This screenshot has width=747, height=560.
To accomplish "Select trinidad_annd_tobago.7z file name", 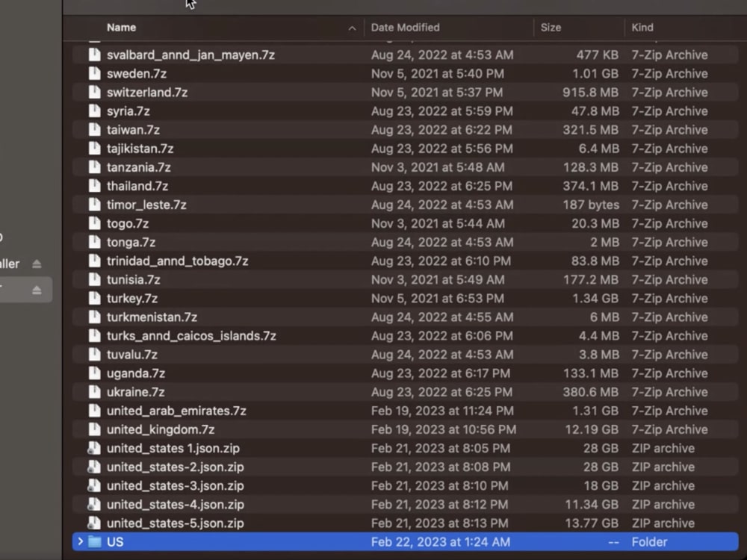I will point(177,261).
